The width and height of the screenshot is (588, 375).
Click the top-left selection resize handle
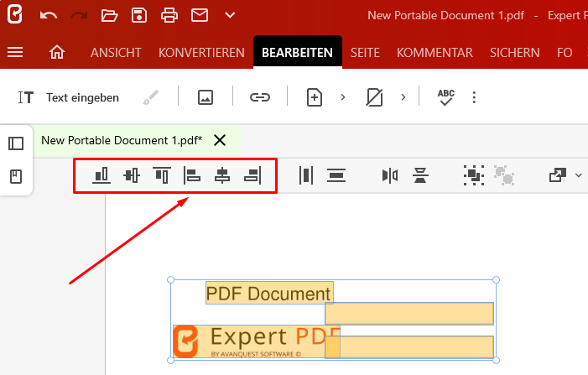170,279
